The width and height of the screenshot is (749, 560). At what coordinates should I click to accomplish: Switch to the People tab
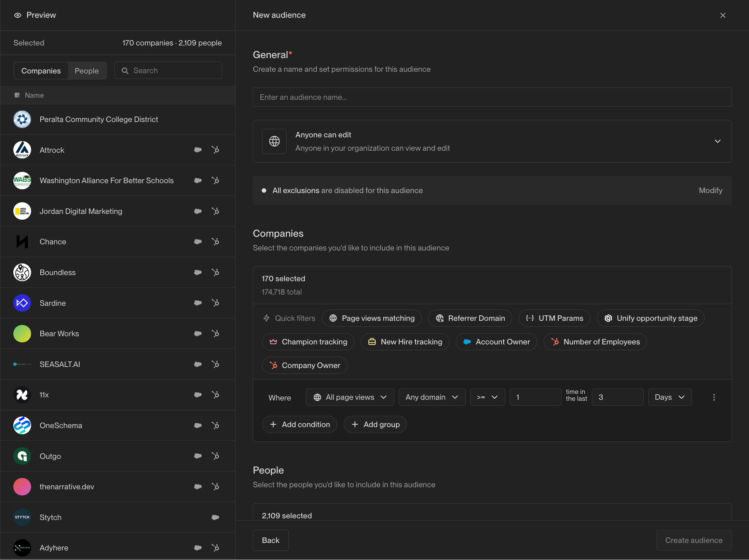tap(86, 71)
